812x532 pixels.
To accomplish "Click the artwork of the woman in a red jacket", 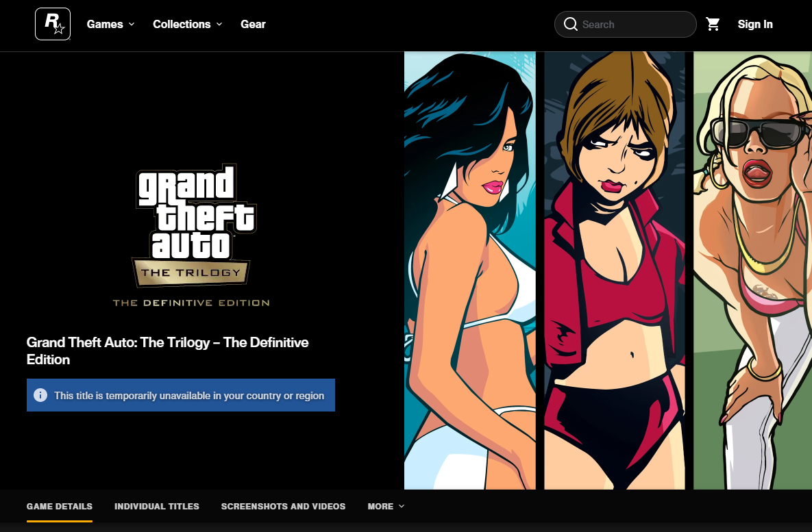I will click(614, 274).
